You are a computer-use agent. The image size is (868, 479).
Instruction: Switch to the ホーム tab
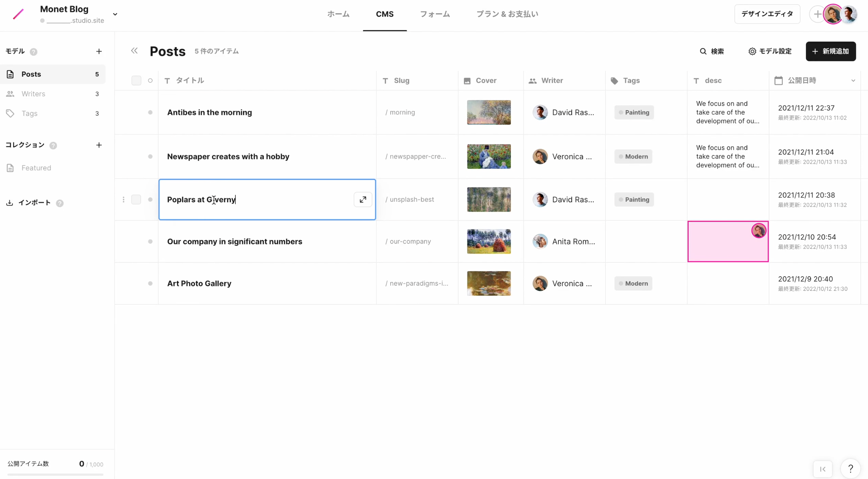click(338, 14)
